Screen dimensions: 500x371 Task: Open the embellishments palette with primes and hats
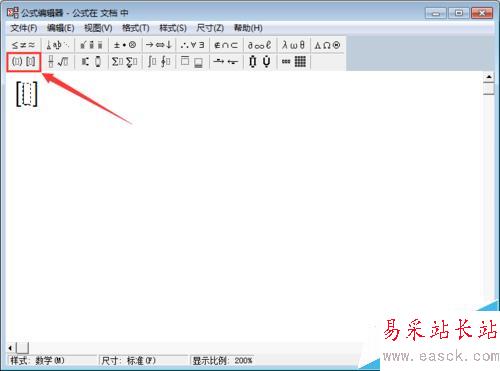(91, 45)
